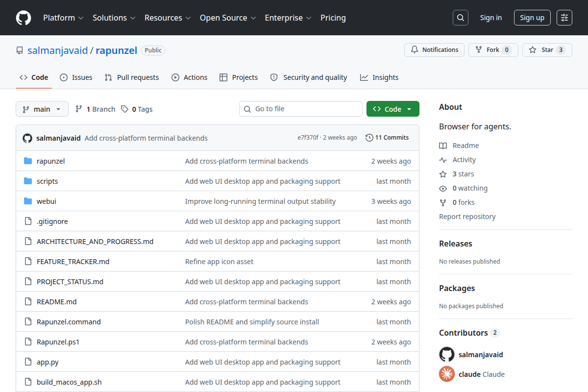Open PROJECT_STATUS.md file
588x392 pixels.
coord(70,282)
